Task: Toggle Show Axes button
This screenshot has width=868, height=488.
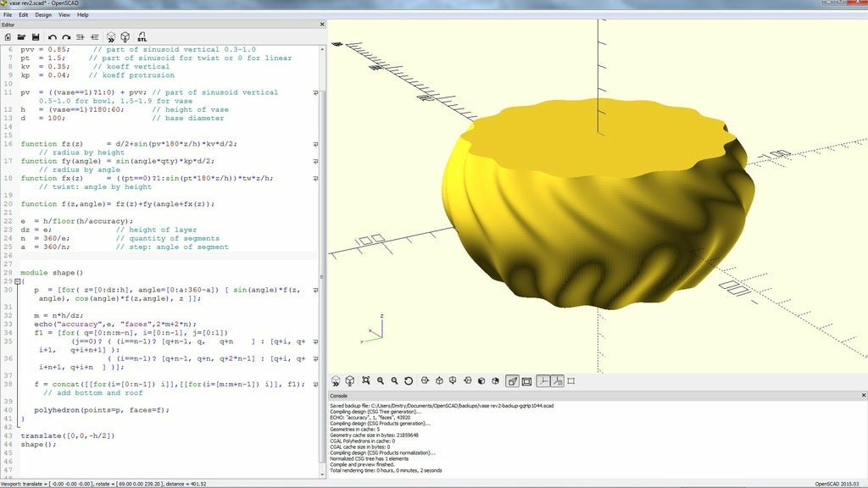Action: pyautogui.click(x=542, y=381)
